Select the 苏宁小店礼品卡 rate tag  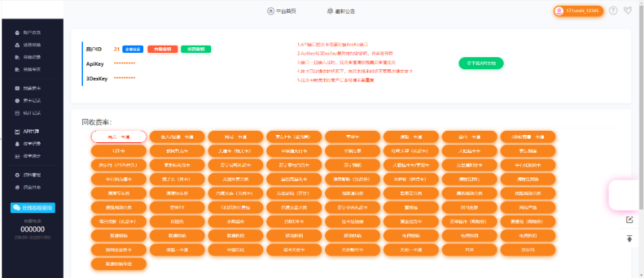[352, 207]
